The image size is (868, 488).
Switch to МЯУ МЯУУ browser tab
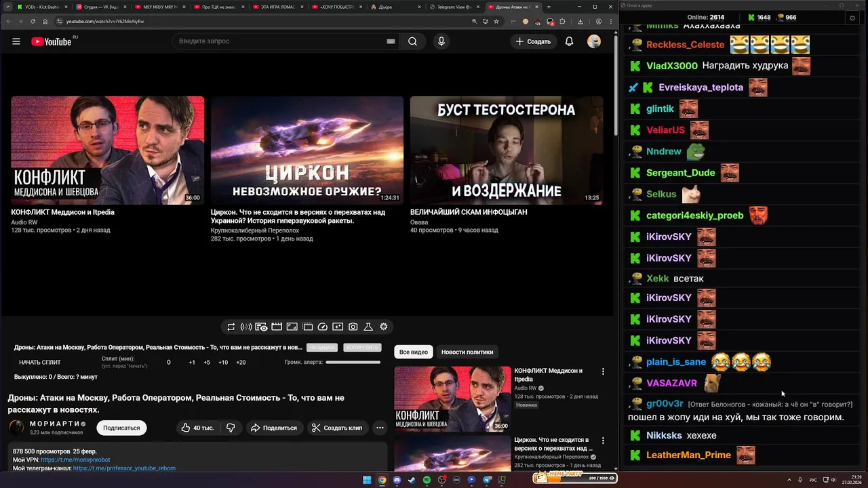click(159, 7)
